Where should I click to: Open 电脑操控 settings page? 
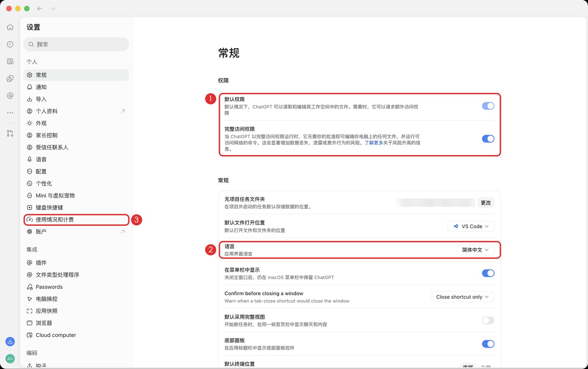(x=76, y=299)
